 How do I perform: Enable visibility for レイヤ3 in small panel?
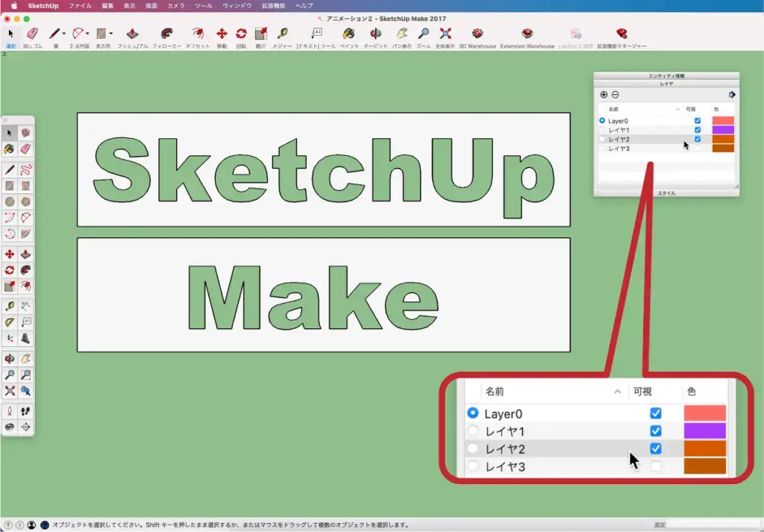698,148
